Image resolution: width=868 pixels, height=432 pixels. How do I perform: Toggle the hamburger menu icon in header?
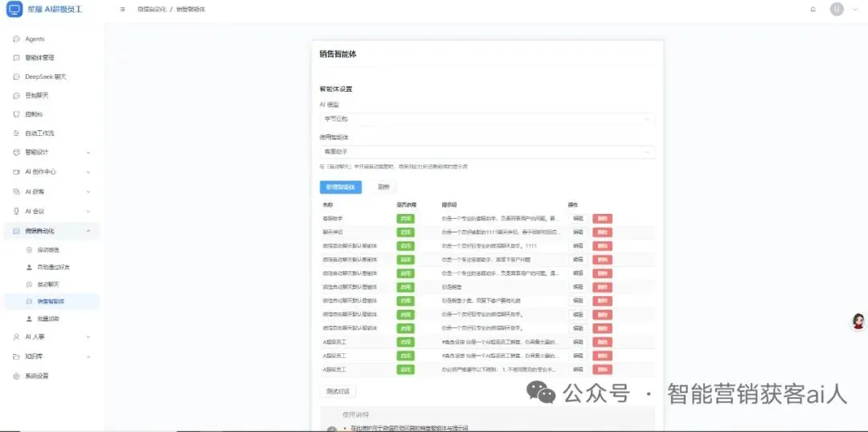[122, 10]
